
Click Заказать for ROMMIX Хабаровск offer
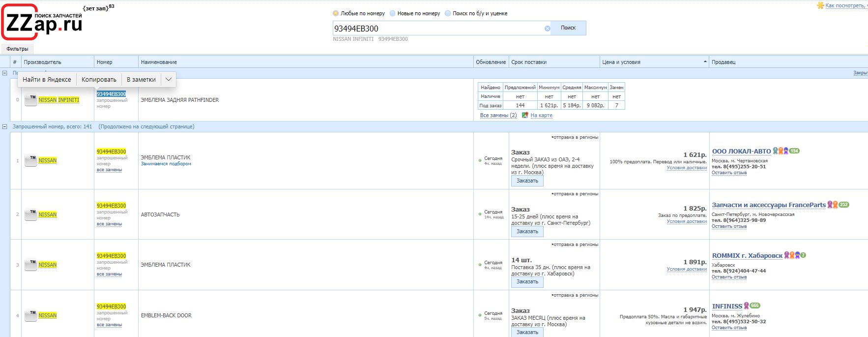[x=527, y=282]
